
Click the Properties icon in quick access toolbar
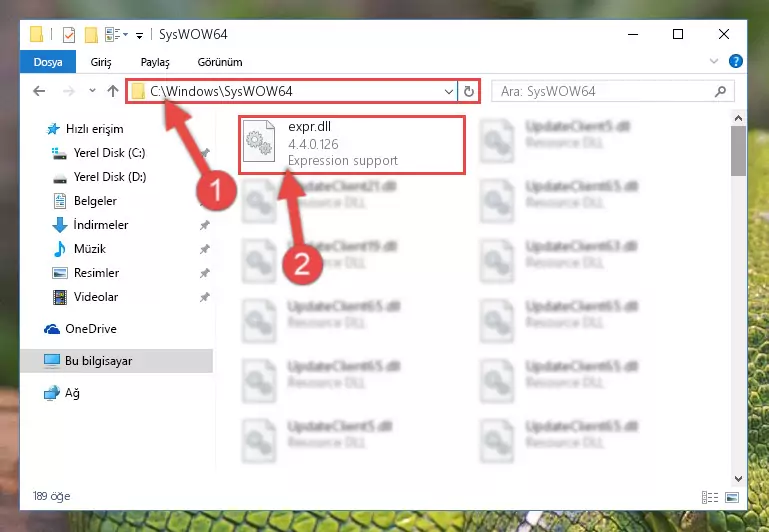pos(69,35)
